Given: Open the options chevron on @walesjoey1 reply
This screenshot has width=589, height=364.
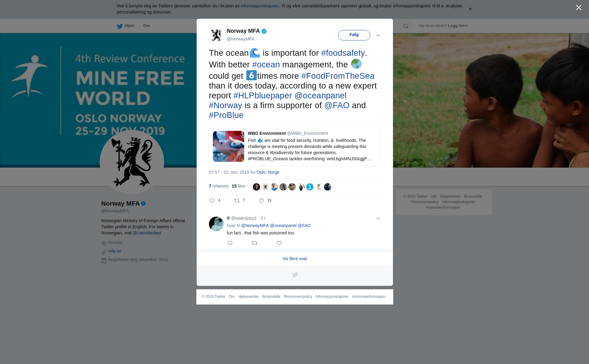Looking at the screenshot, I should pyautogui.click(x=378, y=218).
